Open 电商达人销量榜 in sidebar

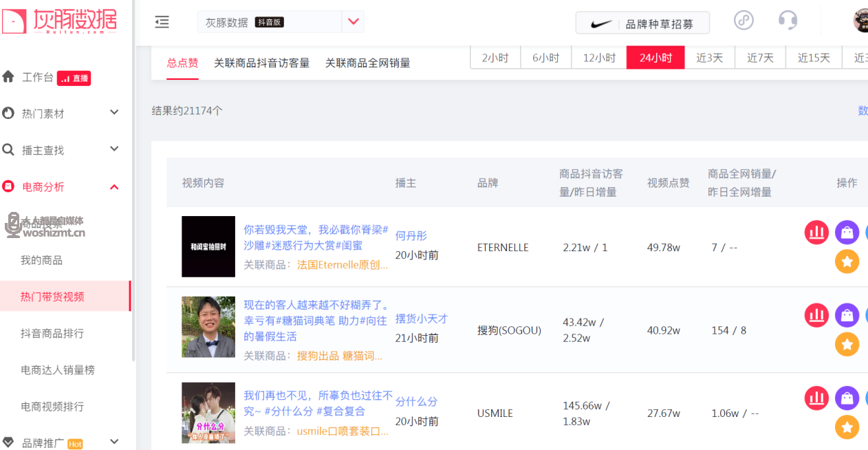pos(58,369)
